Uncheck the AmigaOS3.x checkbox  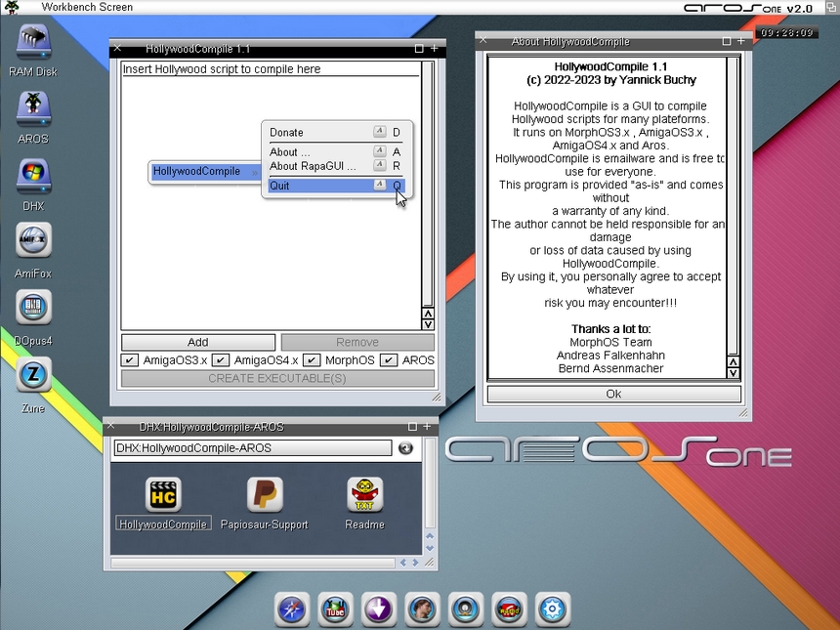point(129,360)
